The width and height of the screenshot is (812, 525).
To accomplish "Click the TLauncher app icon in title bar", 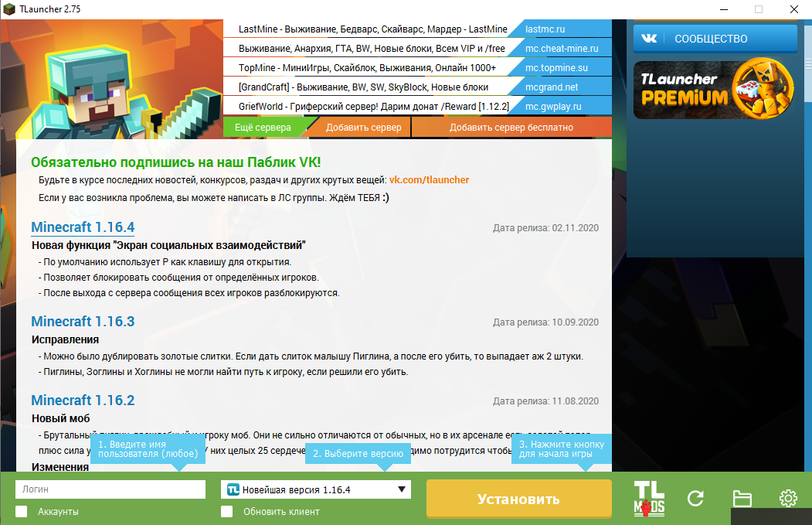I will point(10,9).
